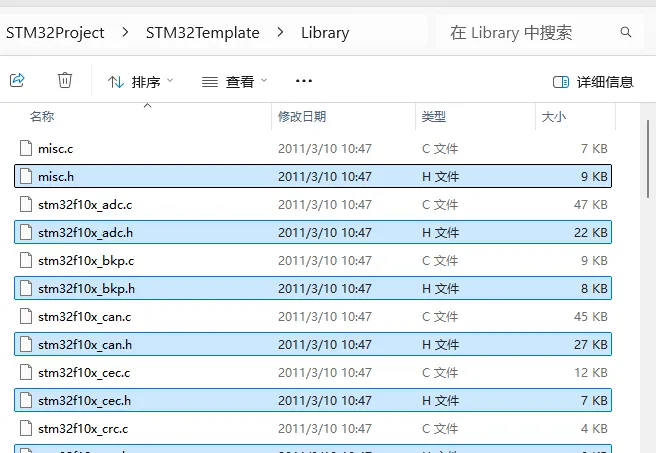656x453 pixels.
Task: Select the file misc.h
Action: (313, 176)
